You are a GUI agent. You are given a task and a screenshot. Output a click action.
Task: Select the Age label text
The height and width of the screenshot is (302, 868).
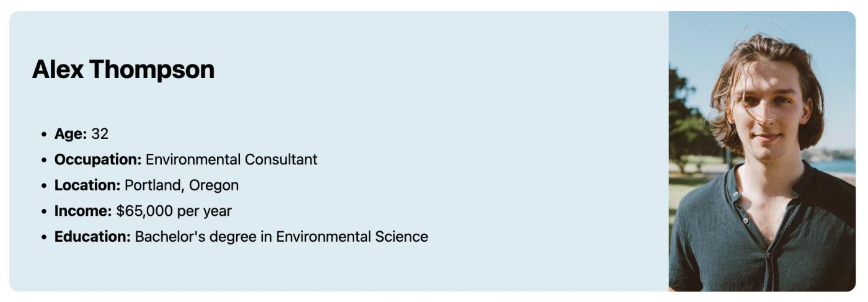point(71,133)
